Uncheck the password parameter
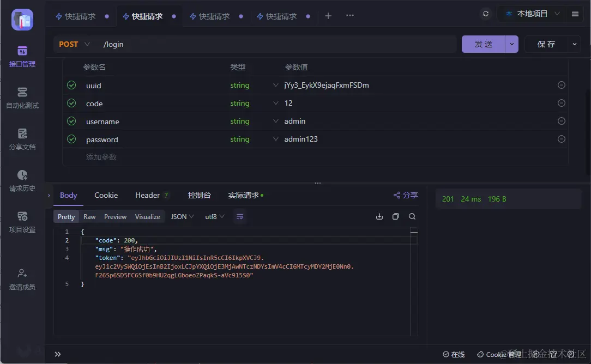This screenshot has width=591, height=364. 71,139
